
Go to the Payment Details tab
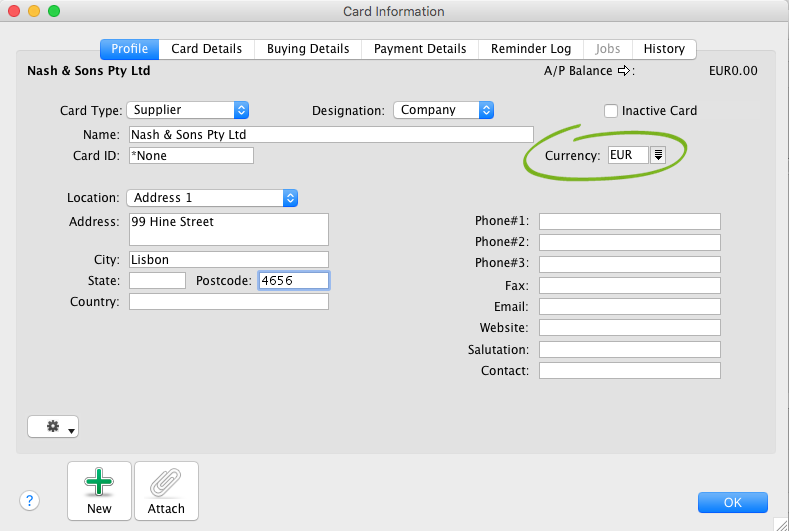(420, 49)
